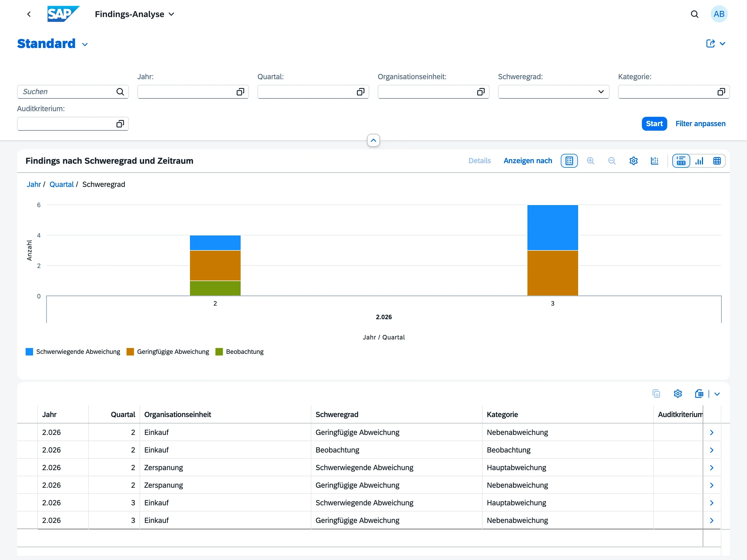Click Filter anpassen
The width and height of the screenshot is (747, 560).
click(700, 124)
